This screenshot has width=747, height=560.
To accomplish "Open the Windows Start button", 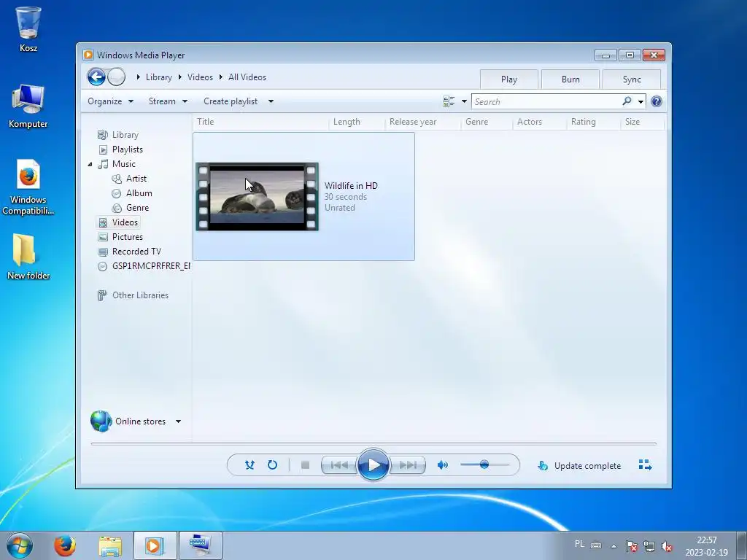I will [20, 545].
